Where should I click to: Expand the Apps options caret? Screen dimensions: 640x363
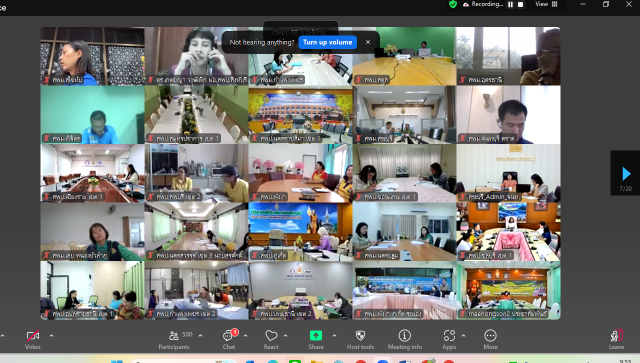pos(463,336)
